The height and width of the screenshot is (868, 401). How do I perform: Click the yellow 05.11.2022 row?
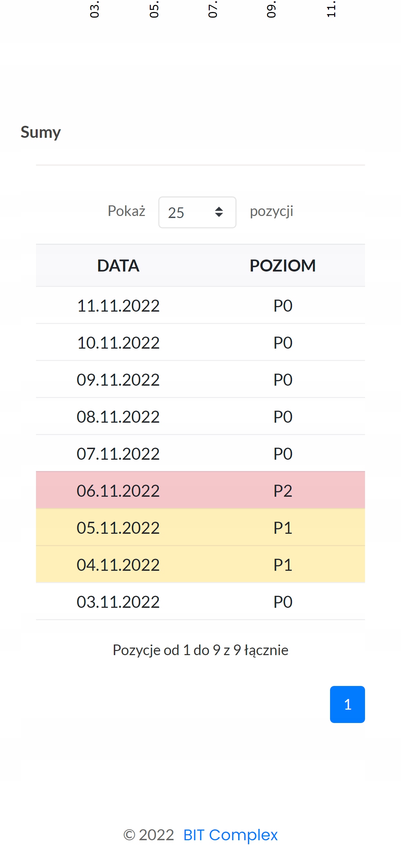click(x=200, y=528)
